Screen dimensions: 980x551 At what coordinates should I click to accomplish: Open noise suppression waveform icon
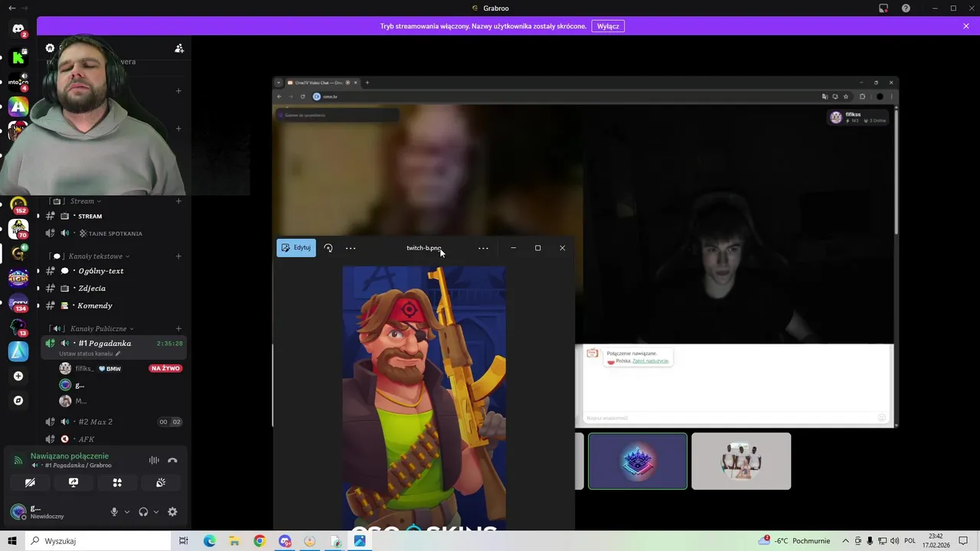coord(154,460)
